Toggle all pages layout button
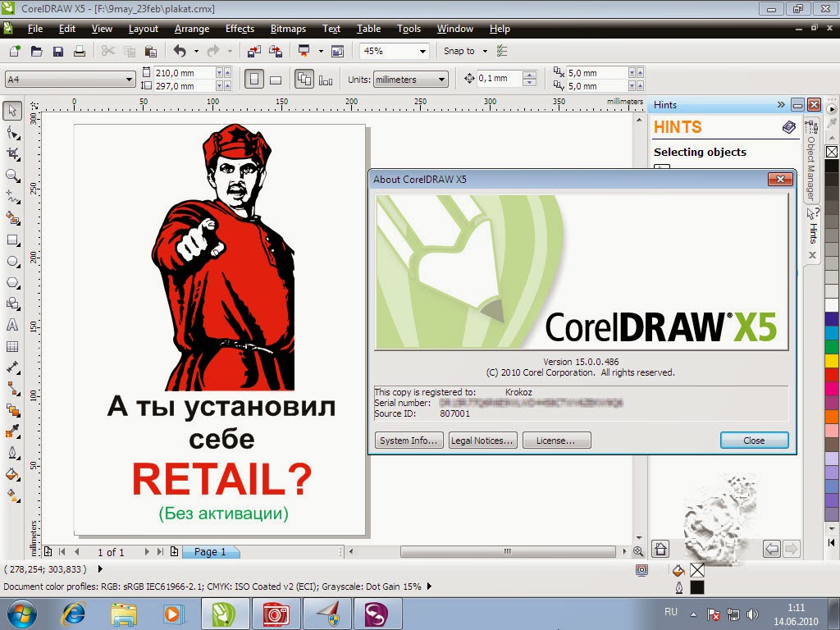The width and height of the screenshot is (840, 630). (x=304, y=80)
